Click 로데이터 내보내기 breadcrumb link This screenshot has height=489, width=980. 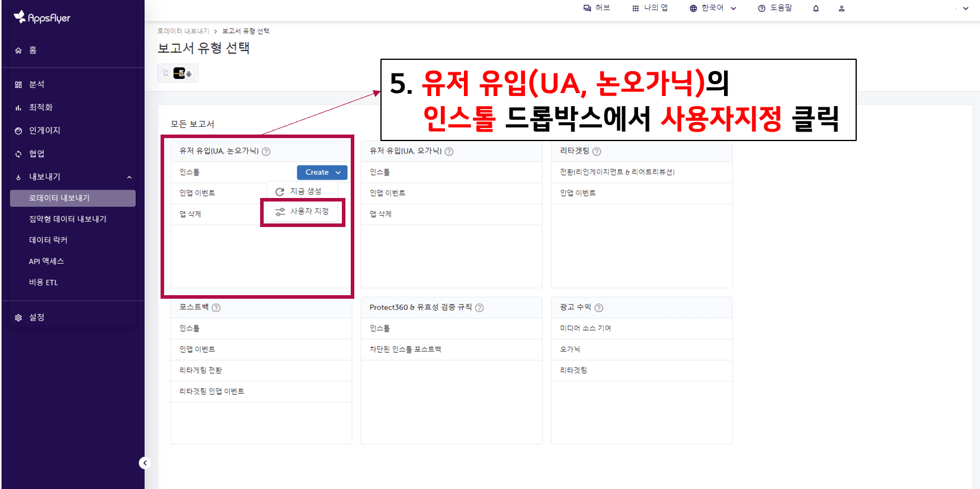[183, 31]
